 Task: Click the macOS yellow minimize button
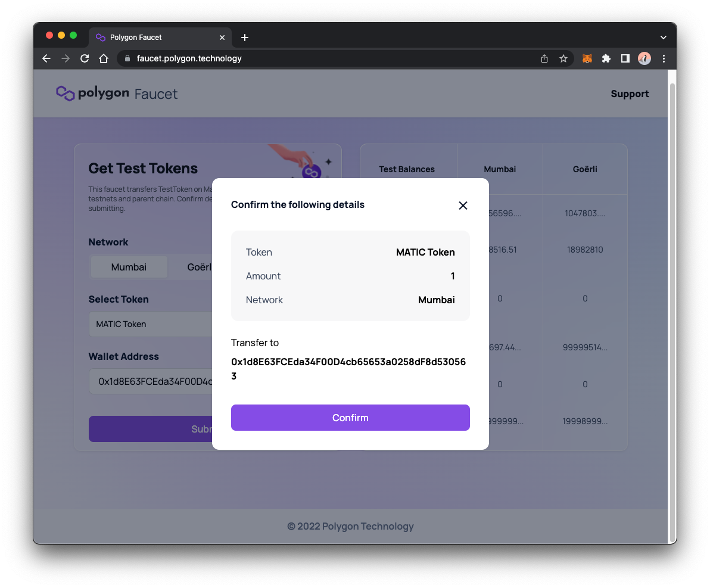click(x=61, y=35)
